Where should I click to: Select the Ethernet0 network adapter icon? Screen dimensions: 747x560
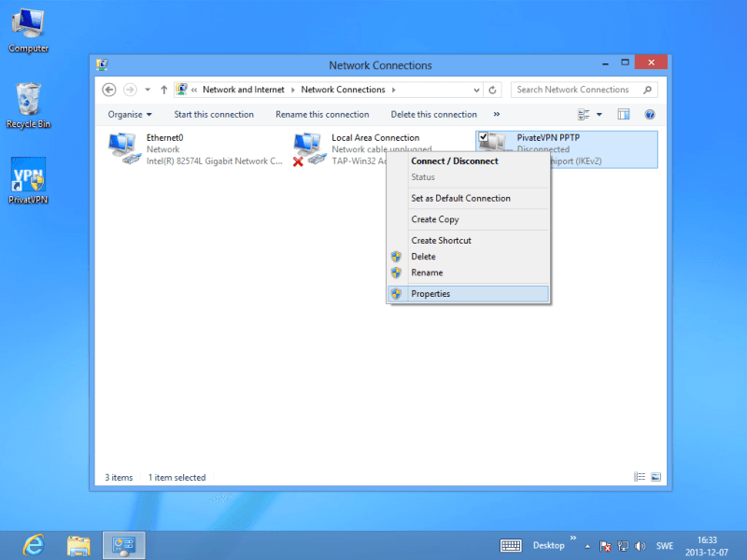122,148
